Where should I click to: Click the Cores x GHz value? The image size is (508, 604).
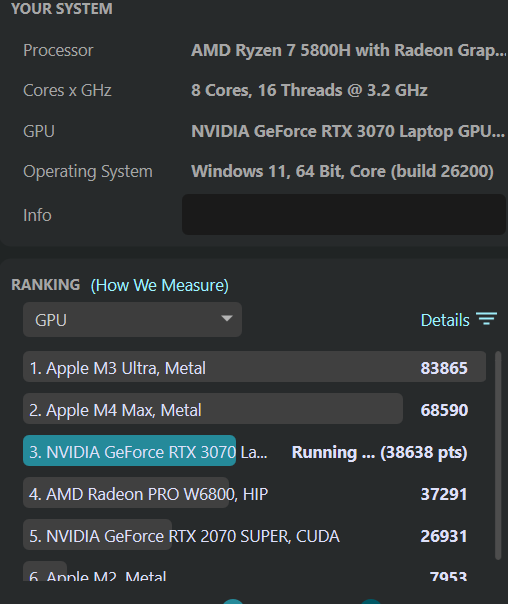(x=309, y=91)
